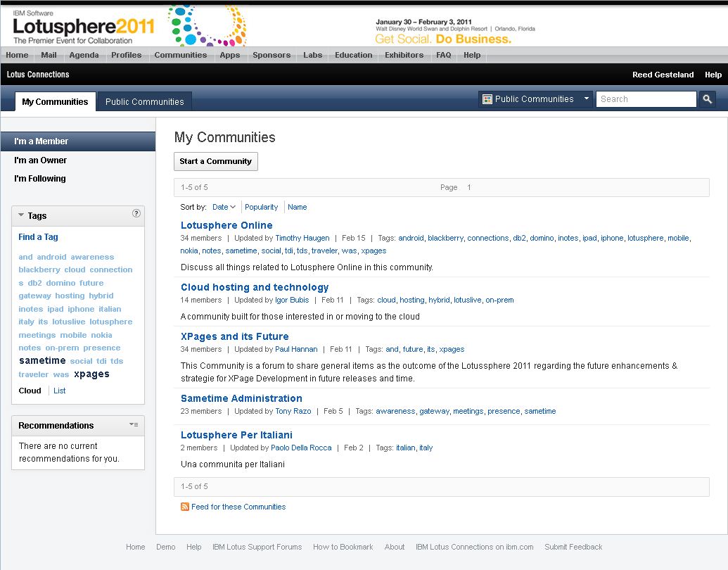Screen dimensions: 728x570
Task: Click Find a Tag link
Action: [38, 237]
